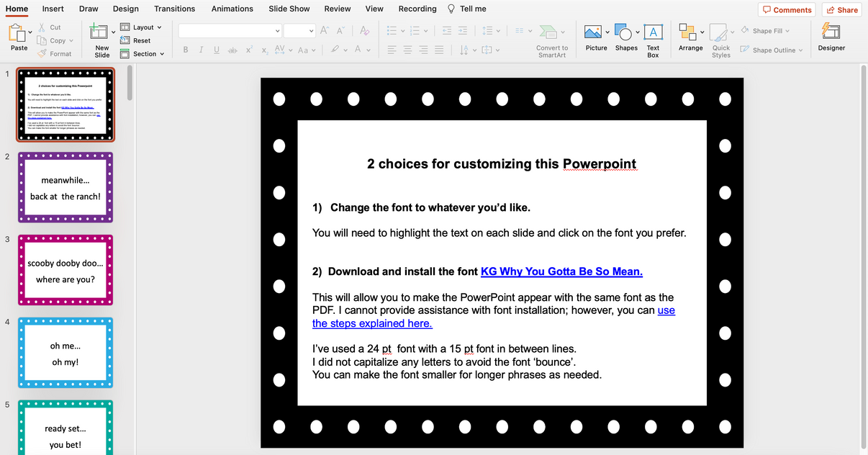Apply center text alignment
The width and height of the screenshot is (868, 455).
click(407, 50)
